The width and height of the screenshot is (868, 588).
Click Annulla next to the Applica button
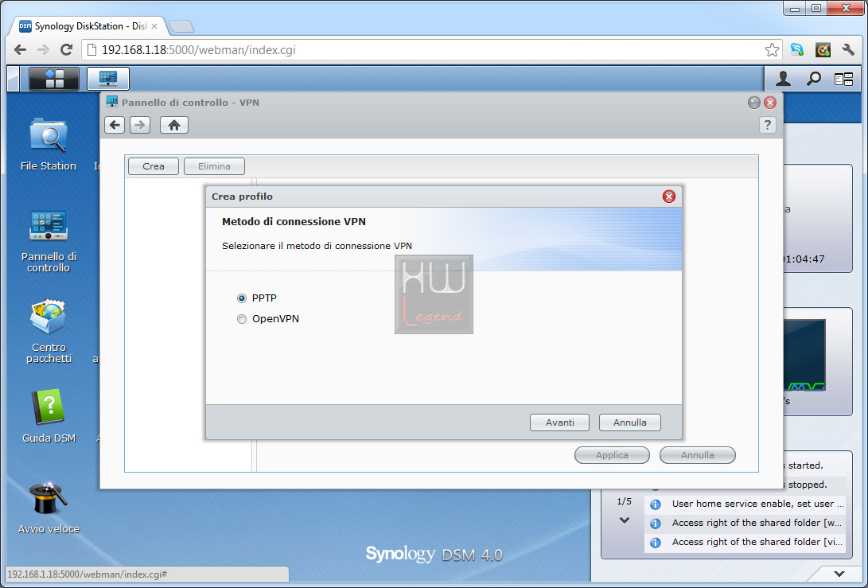(698, 455)
